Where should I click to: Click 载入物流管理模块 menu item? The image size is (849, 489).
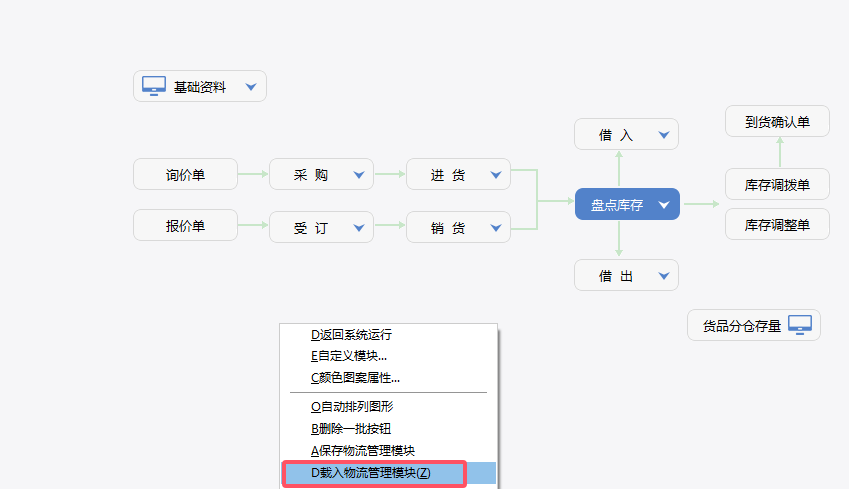[373, 472]
